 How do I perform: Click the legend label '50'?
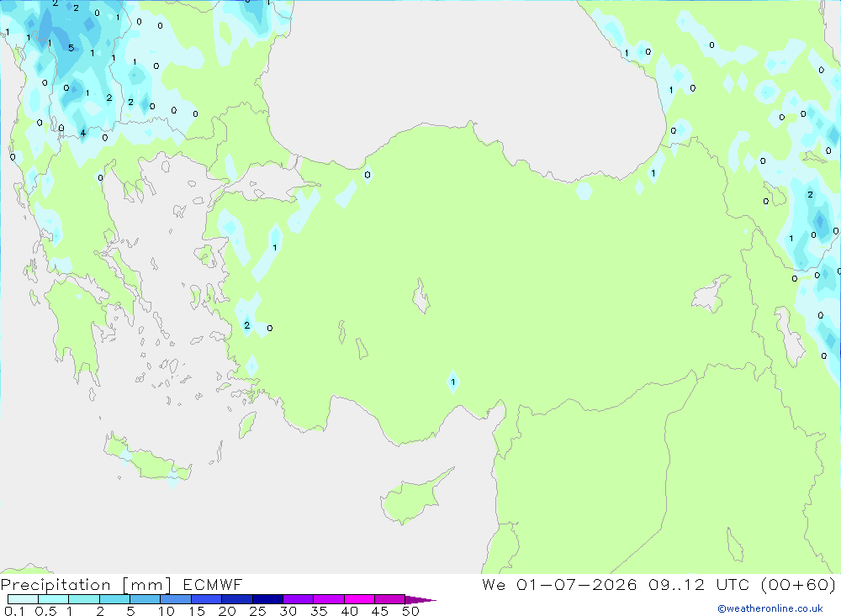pos(410,611)
